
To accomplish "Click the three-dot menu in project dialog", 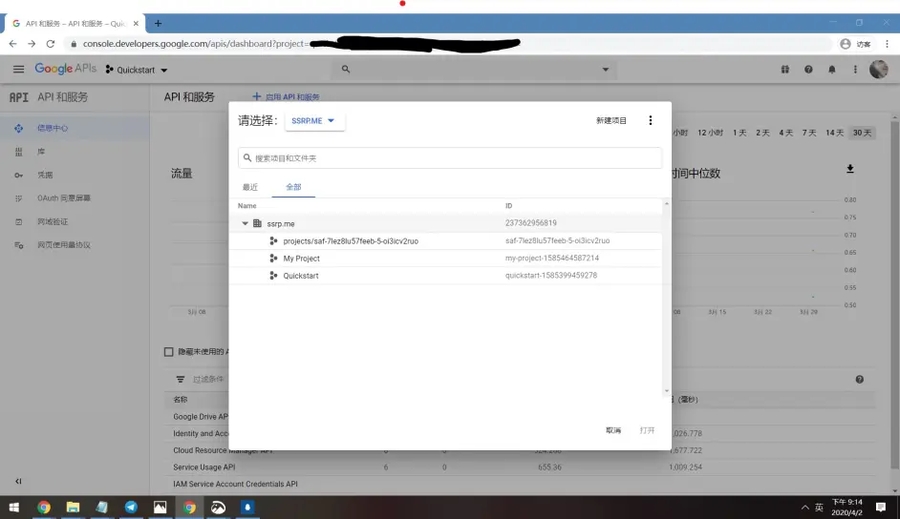I will click(x=650, y=121).
